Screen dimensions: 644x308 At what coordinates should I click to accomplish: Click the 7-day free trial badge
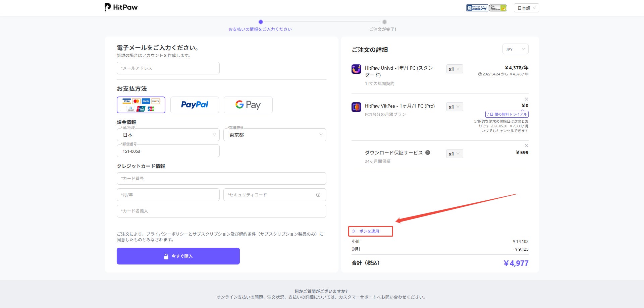tap(507, 114)
